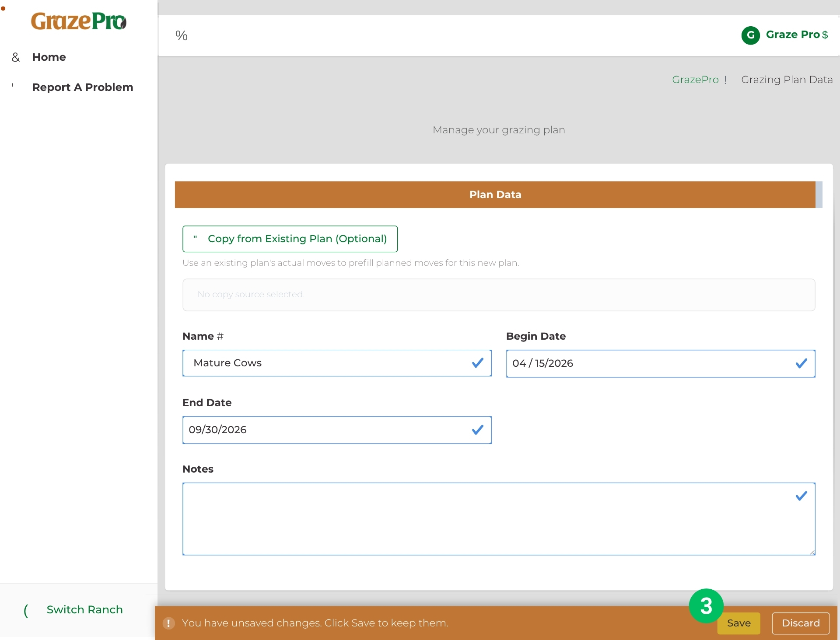Viewport: 840px width, 640px height.
Task: Click the Plan Data section header
Action: pos(495,195)
